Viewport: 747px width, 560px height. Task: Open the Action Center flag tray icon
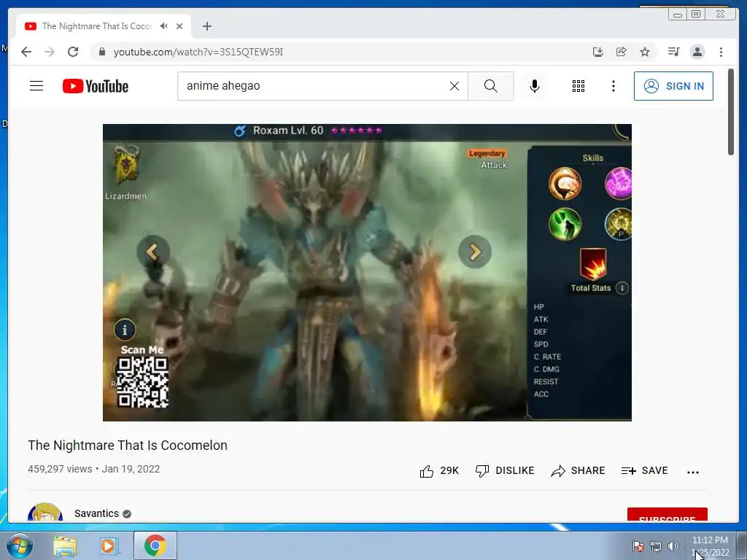click(x=638, y=546)
